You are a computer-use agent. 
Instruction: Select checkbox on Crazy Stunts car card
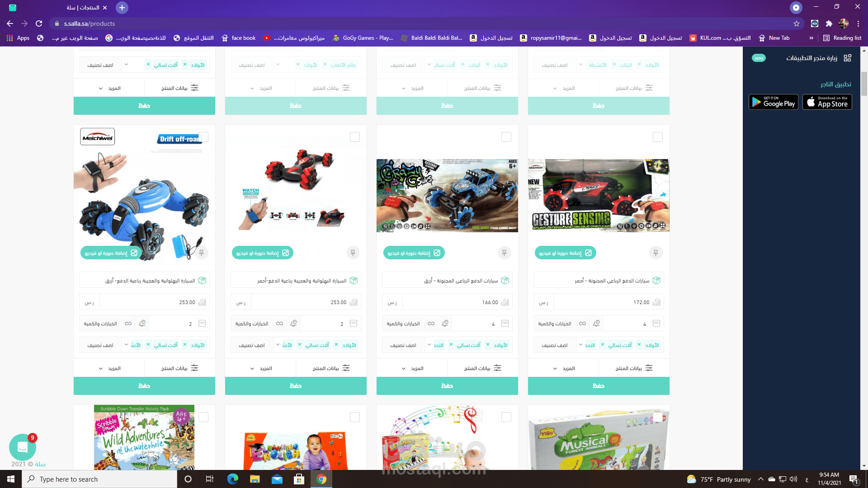[x=506, y=137]
